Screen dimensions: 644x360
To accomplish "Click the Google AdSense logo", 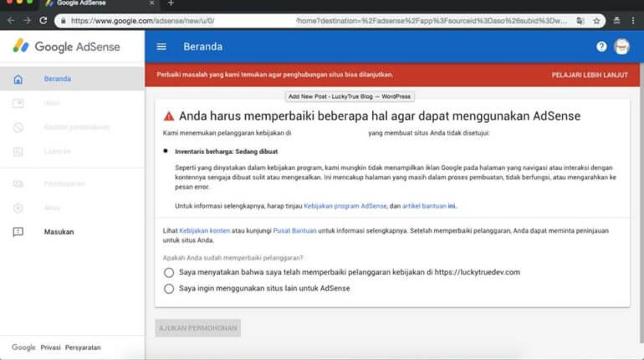I will click(x=67, y=47).
